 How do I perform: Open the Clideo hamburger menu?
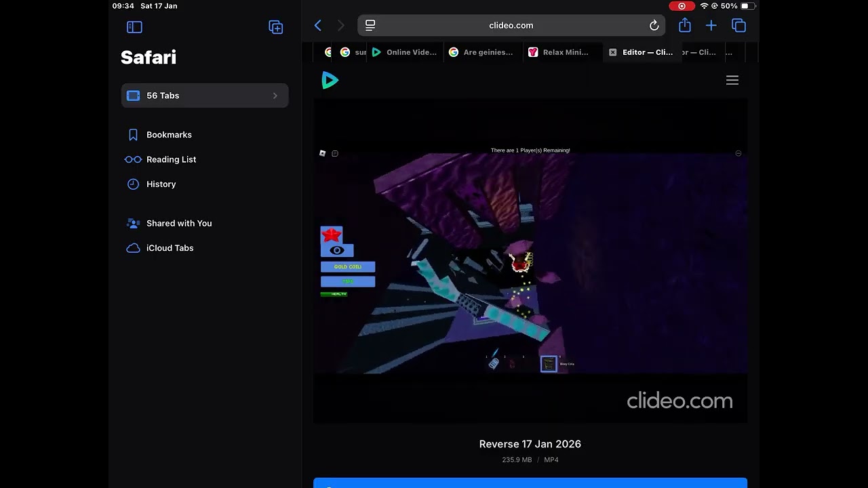tap(732, 80)
